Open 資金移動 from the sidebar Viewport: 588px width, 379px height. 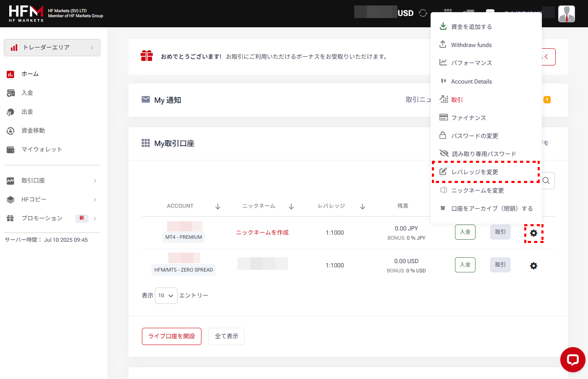coord(33,131)
